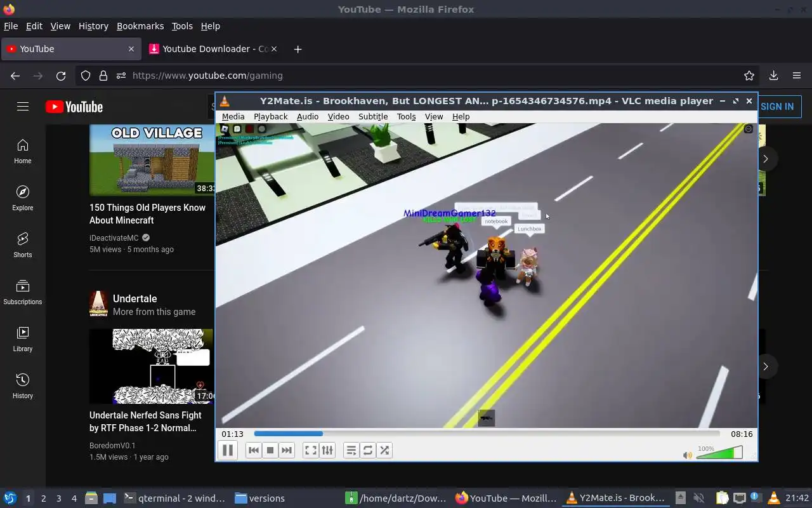This screenshot has width=812, height=508.
Task: Open the Undertale game heading
Action: tap(134, 298)
